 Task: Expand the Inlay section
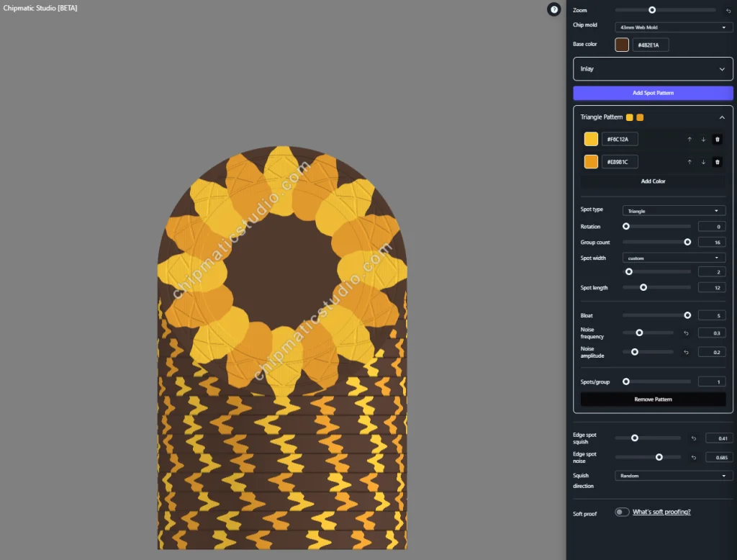coord(653,68)
